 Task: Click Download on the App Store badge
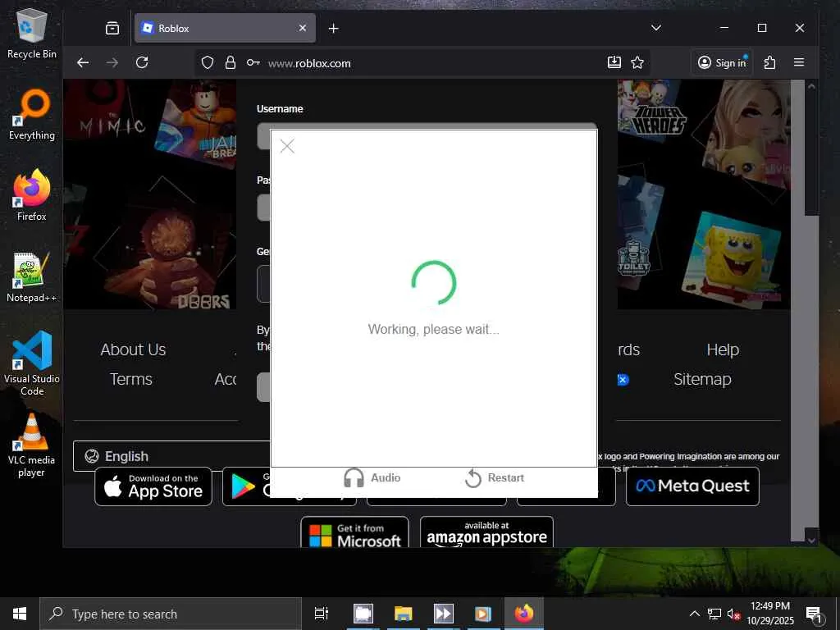tap(153, 486)
